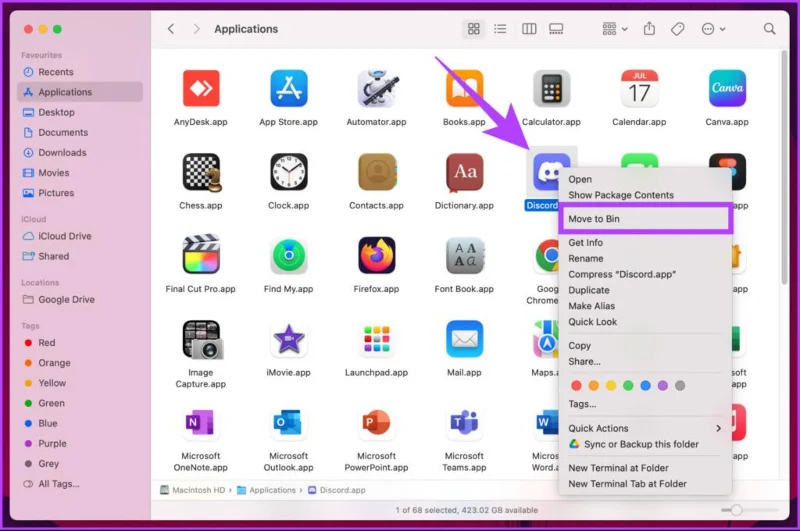The image size is (800, 531).
Task: Select the Microsoft Teams.app icon
Action: [464, 422]
